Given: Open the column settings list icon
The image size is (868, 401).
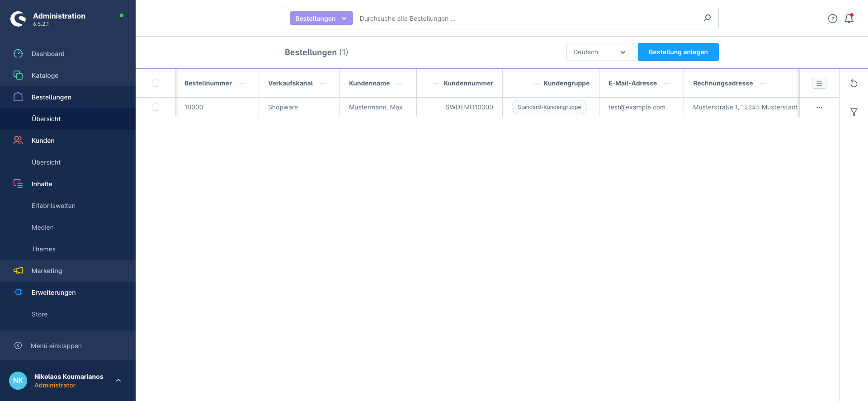Looking at the screenshot, I should pyautogui.click(x=819, y=83).
